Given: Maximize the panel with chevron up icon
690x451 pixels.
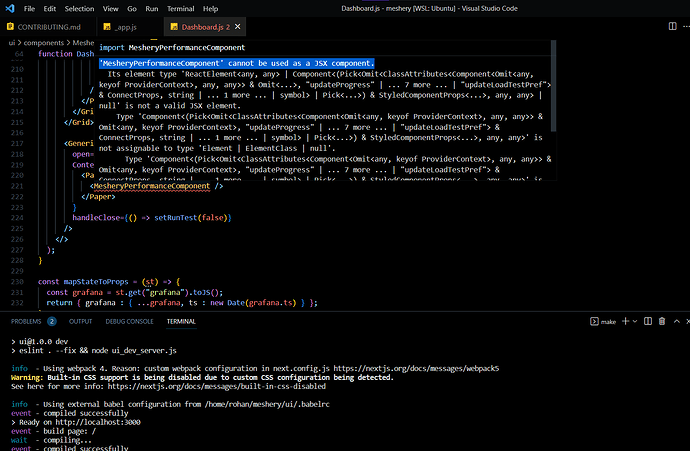Looking at the screenshot, I should coord(677,322).
